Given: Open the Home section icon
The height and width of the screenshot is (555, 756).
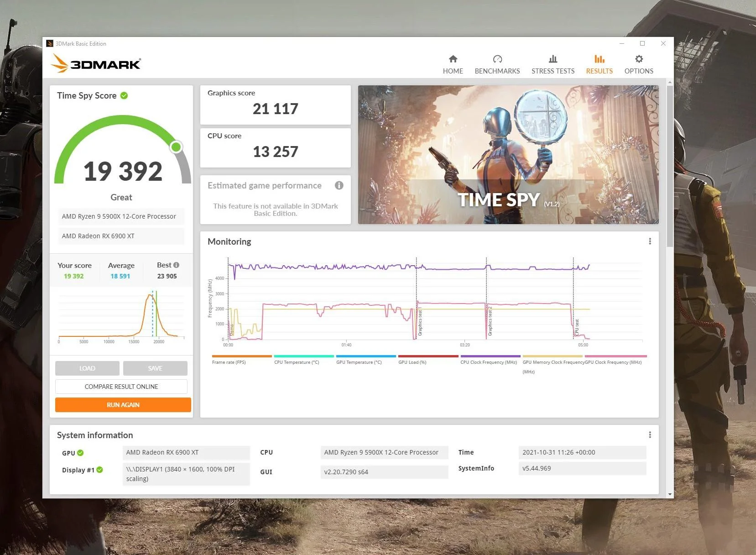Looking at the screenshot, I should 453,59.
